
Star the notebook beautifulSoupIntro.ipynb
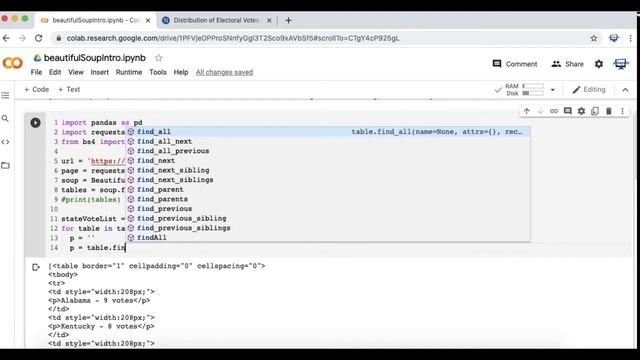pyautogui.click(x=159, y=58)
